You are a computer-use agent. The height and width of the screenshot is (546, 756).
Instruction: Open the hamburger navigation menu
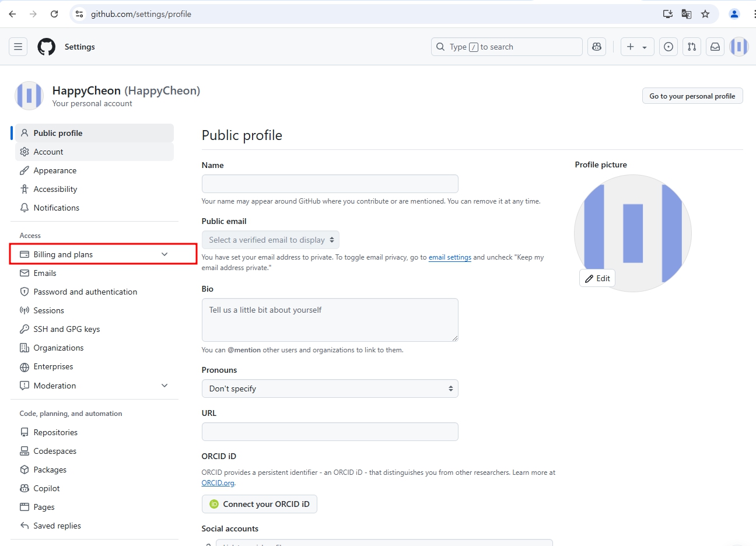tap(18, 47)
